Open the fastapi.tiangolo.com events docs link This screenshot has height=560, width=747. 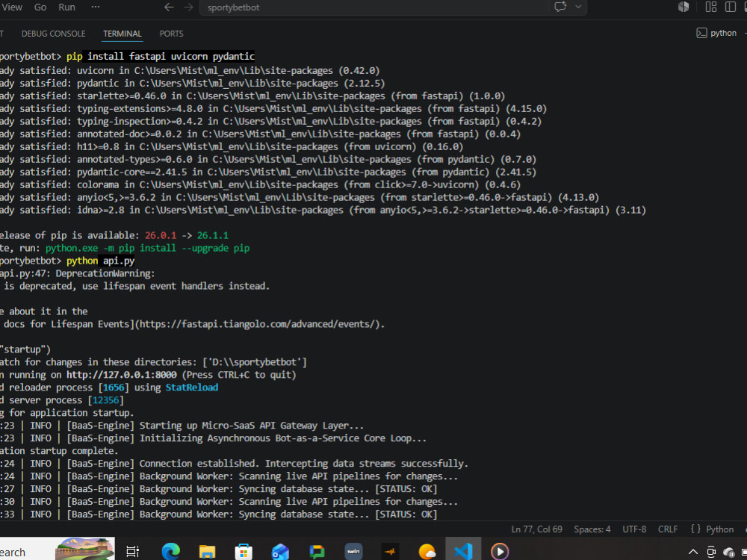(x=258, y=324)
